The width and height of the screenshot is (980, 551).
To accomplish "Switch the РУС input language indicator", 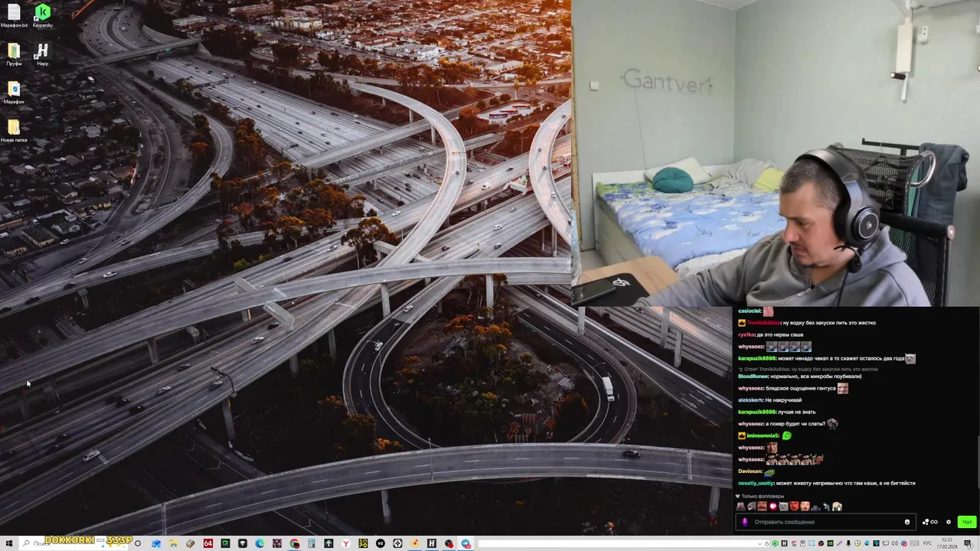I will (x=927, y=543).
